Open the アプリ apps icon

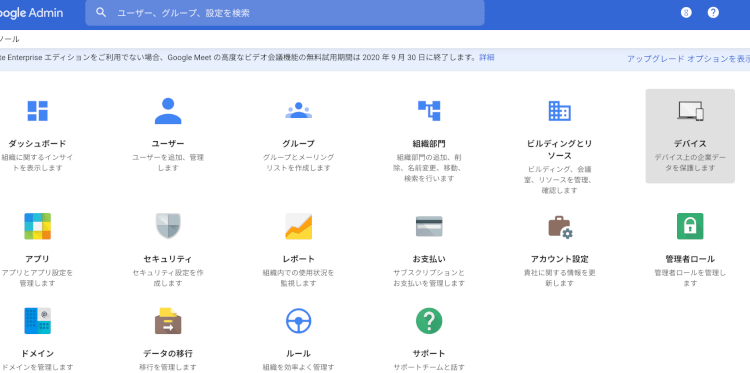[x=37, y=226]
